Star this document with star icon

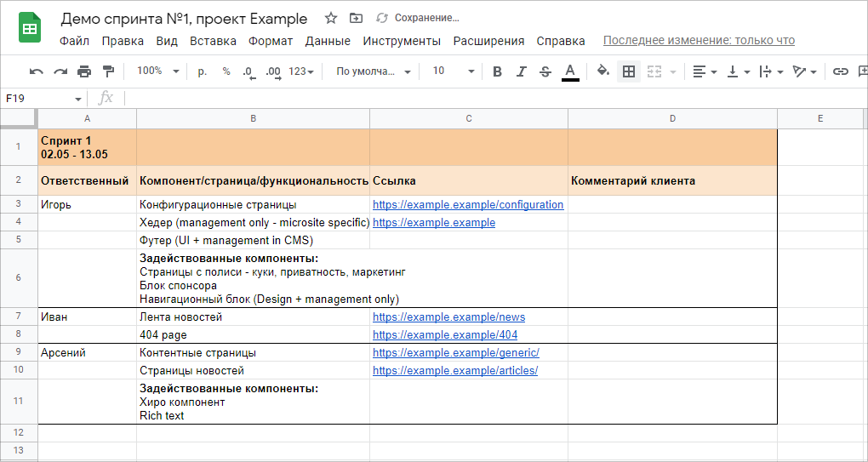click(x=331, y=18)
